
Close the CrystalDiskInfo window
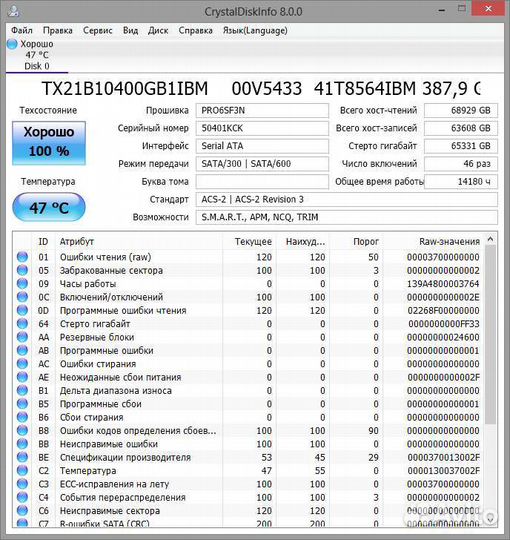[x=488, y=9]
